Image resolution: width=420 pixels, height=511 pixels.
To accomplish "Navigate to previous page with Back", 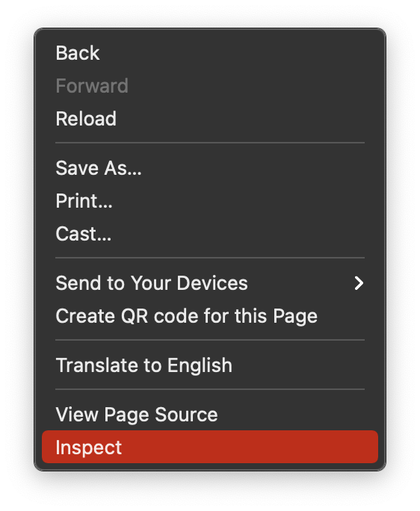I will [x=210, y=53].
